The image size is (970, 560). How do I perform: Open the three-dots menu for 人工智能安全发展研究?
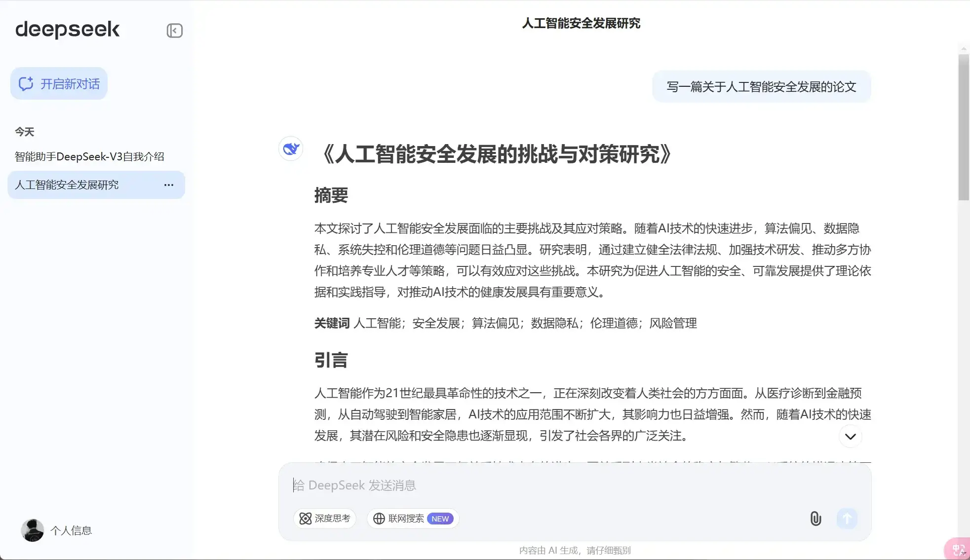[x=169, y=185]
